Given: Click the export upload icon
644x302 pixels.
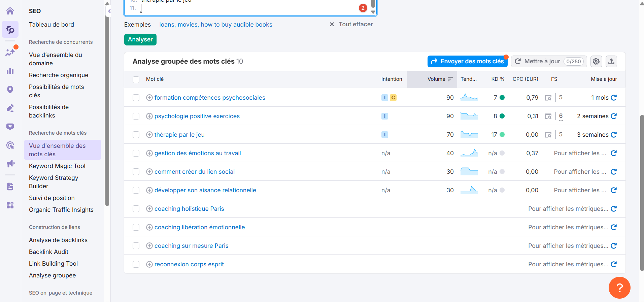Looking at the screenshot, I should point(611,61).
